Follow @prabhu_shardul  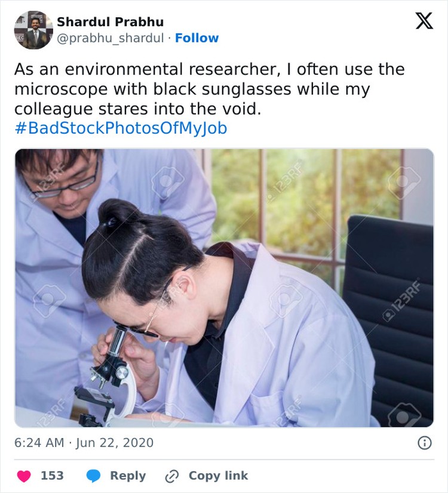pos(197,38)
